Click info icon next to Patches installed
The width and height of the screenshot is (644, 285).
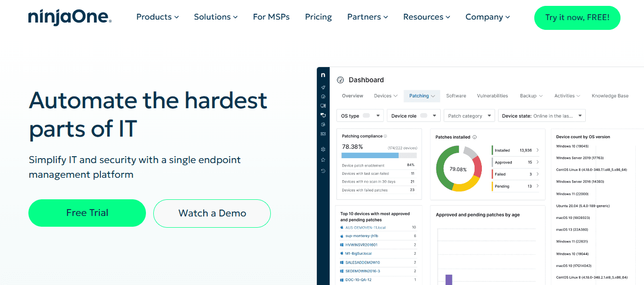coord(475,137)
